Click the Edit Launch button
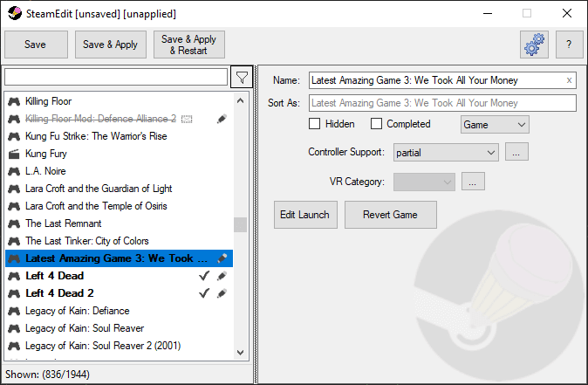This screenshot has height=385, width=588. pyautogui.click(x=305, y=215)
